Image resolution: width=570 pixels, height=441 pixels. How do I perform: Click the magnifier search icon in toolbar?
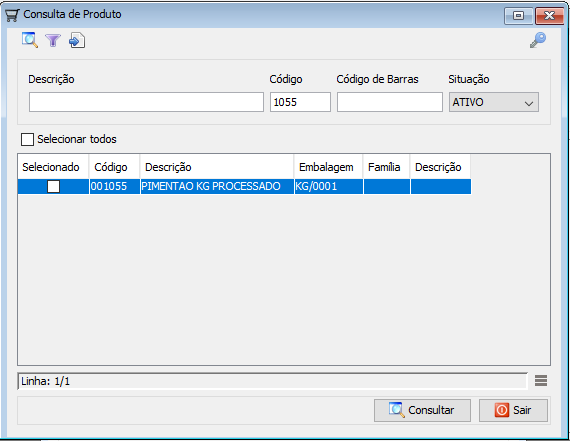coord(30,40)
